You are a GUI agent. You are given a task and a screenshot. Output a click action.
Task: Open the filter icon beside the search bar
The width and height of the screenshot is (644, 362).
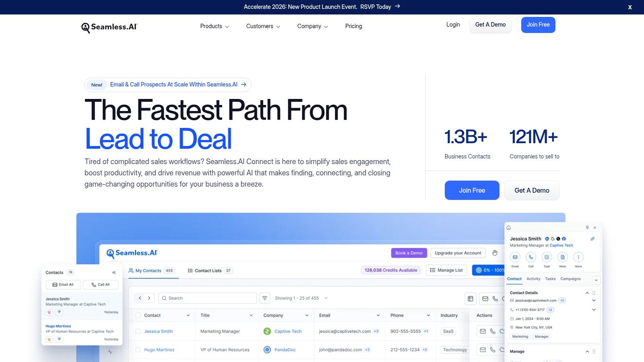coord(264,298)
